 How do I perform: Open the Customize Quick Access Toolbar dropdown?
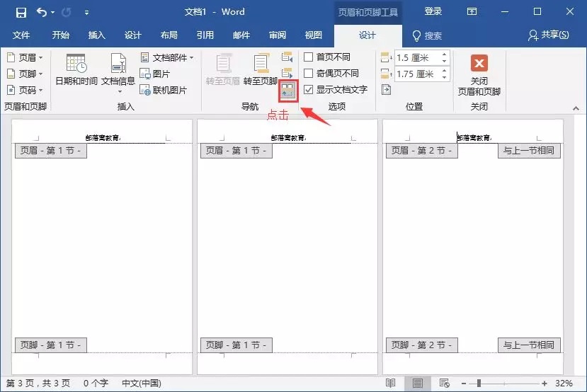[86, 13]
